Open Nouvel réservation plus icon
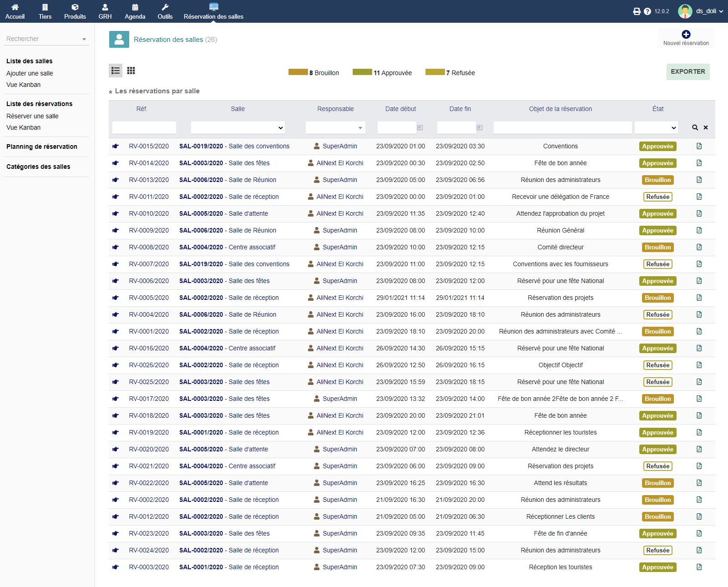 tap(686, 35)
